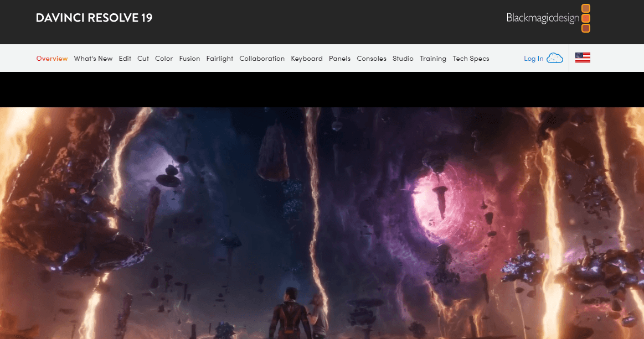This screenshot has height=339, width=644.
Task: Select the Cut menu item
Action: coord(143,58)
